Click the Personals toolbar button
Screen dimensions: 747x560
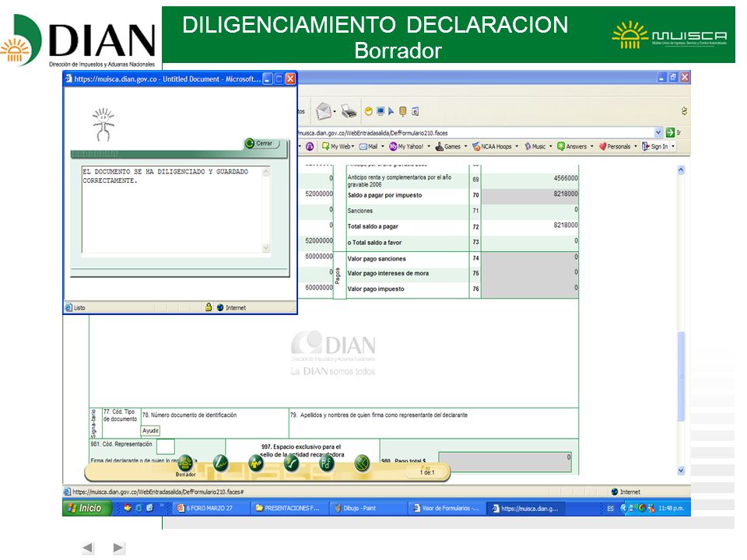(x=615, y=147)
